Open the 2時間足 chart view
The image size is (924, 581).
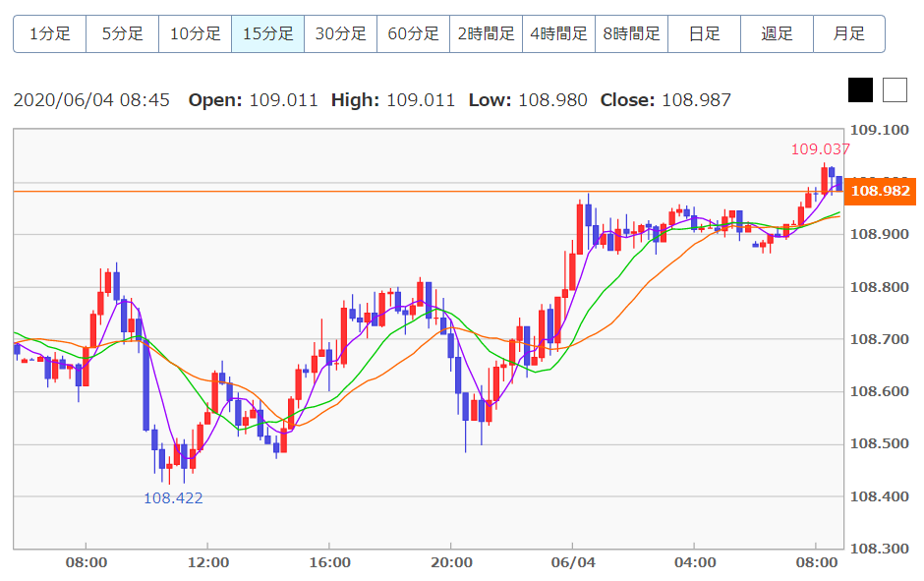pos(486,33)
